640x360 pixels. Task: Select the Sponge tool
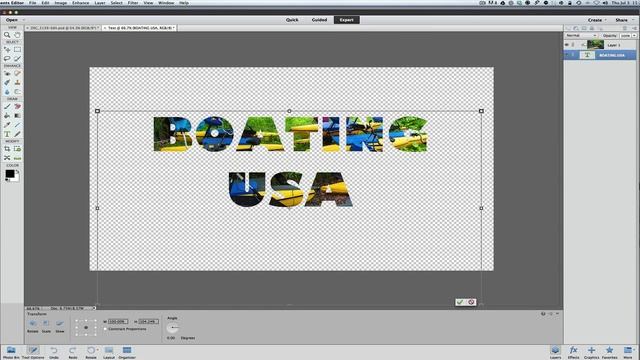tap(17, 92)
